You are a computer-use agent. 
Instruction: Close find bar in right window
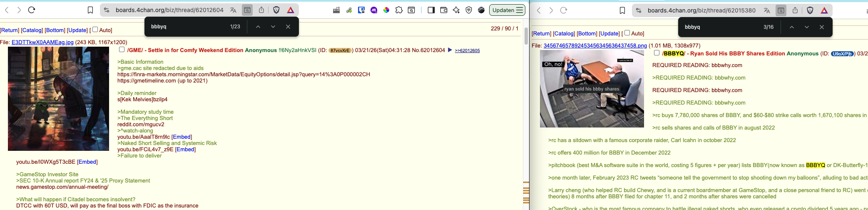tap(822, 27)
